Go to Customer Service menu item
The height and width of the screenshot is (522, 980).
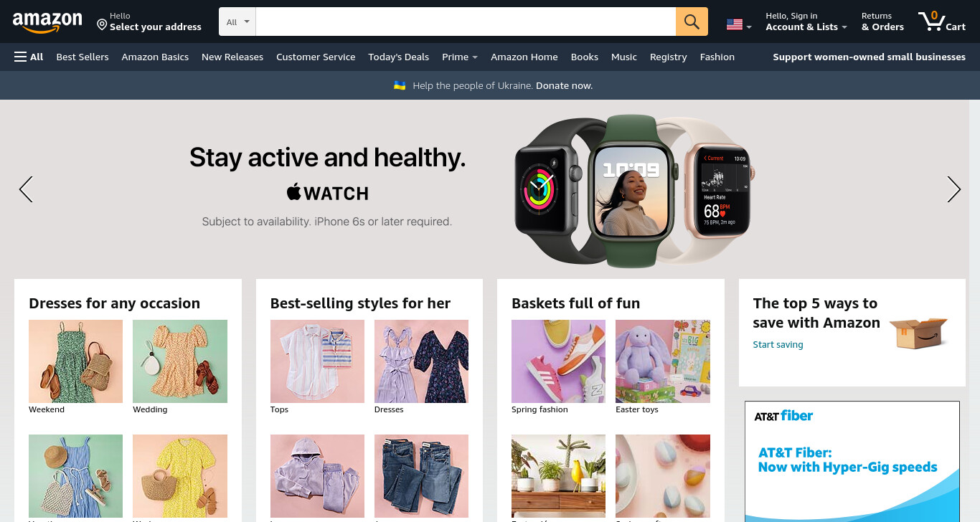(x=316, y=57)
